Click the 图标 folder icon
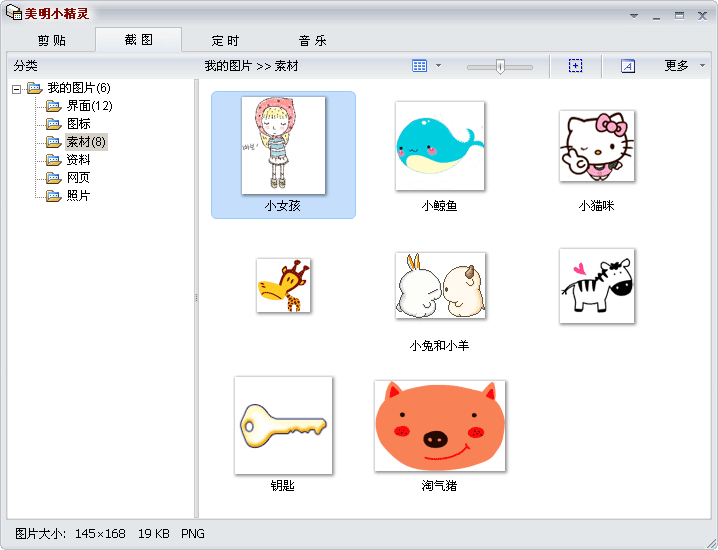The width and height of the screenshot is (718, 550). tap(54, 124)
